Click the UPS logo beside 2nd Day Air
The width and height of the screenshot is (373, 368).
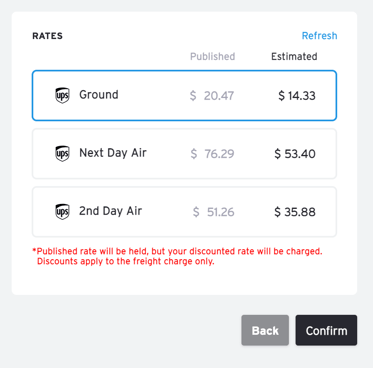[x=62, y=212]
